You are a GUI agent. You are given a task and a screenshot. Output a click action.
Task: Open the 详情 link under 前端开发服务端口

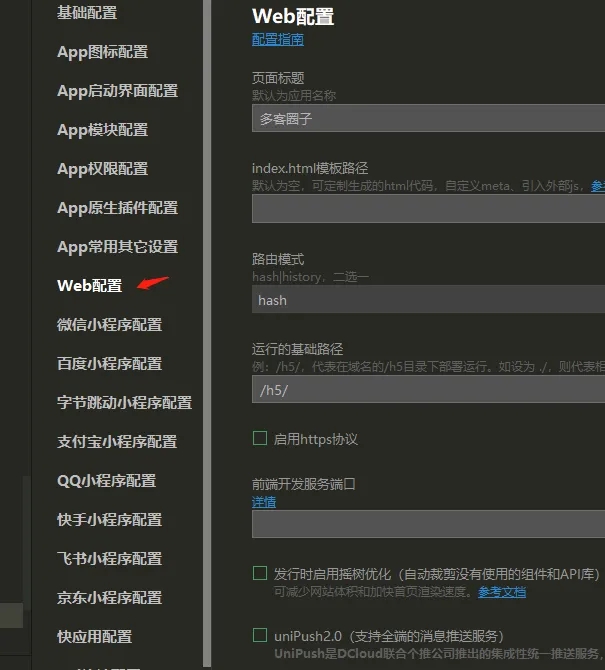[x=264, y=502]
